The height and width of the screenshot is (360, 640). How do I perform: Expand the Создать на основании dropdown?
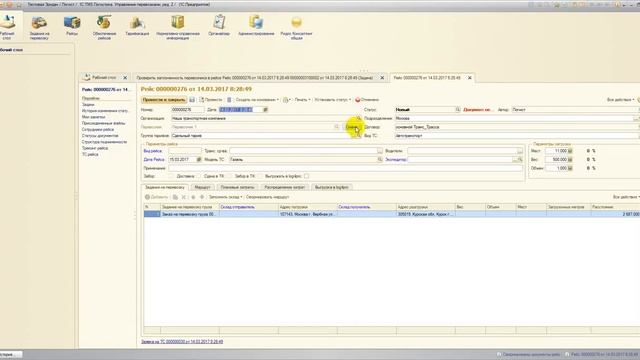257,100
